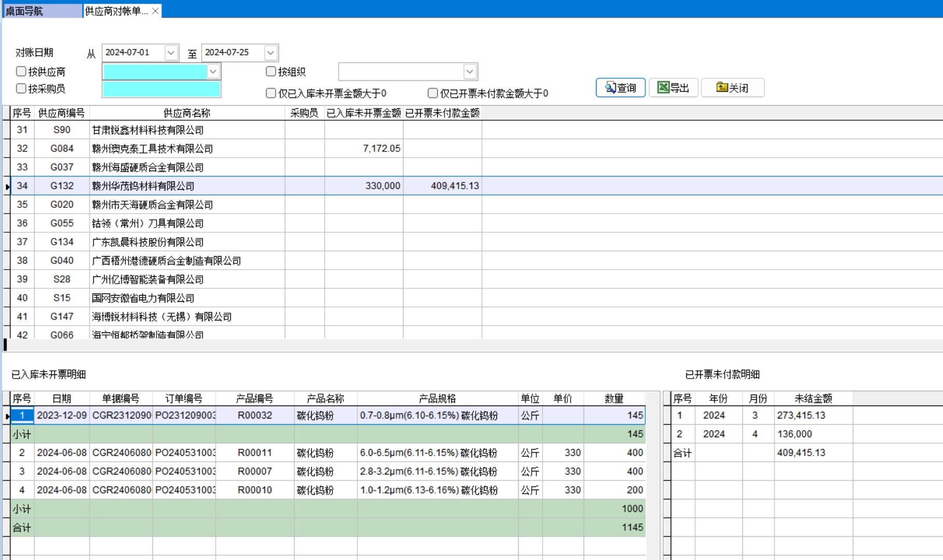Viewport: 943px width, 560px height.
Task: Toggle the 按组织 checkbox
Action: [271, 72]
